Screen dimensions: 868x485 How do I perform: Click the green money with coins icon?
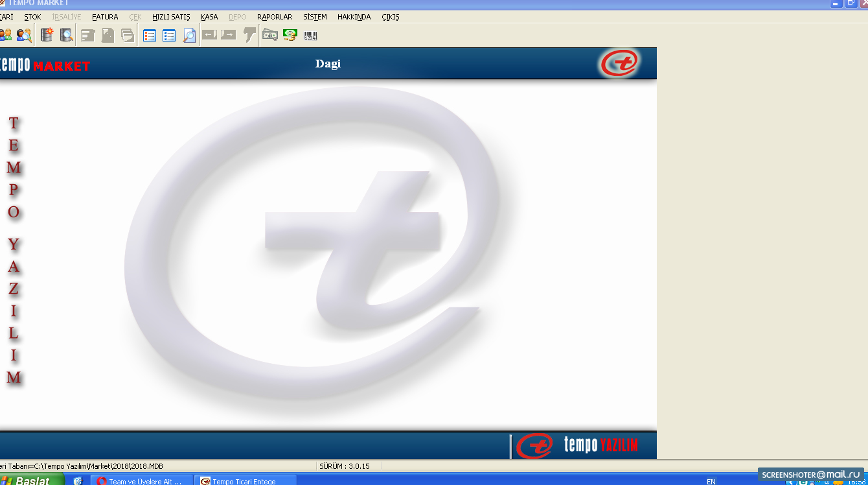point(290,35)
